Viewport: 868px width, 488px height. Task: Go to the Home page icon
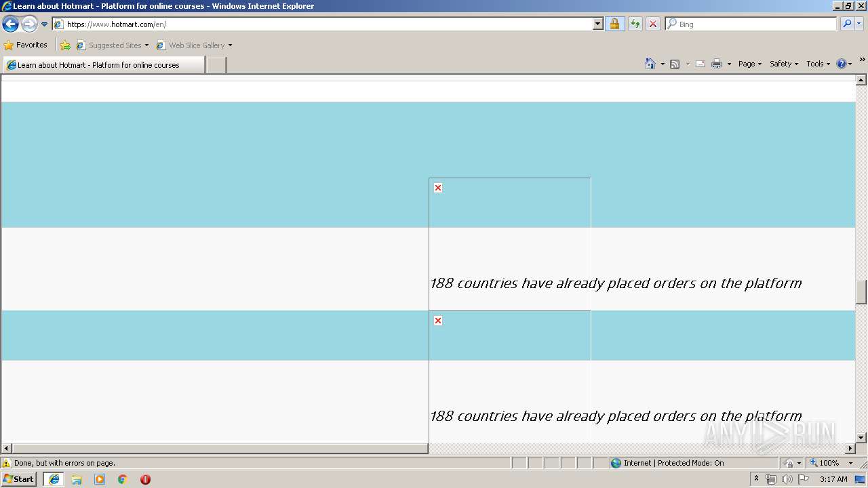tap(650, 64)
